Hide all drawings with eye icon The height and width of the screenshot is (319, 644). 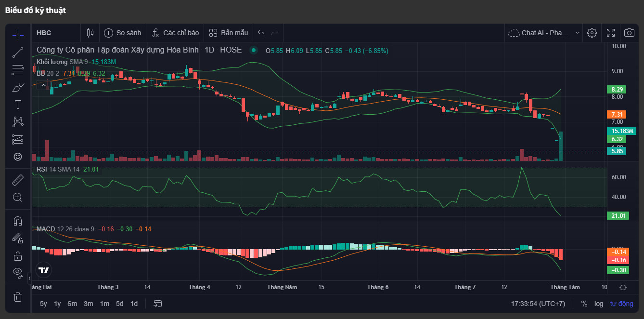[x=18, y=273]
